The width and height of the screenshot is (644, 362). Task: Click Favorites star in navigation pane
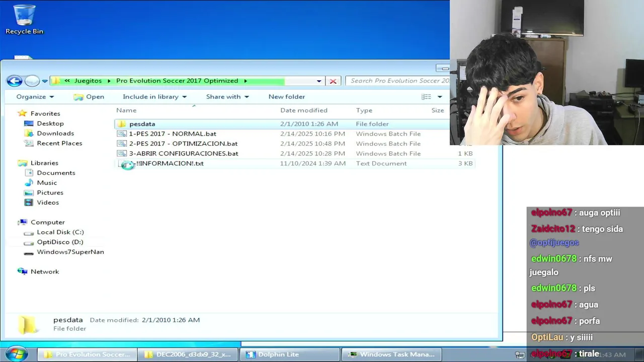[22, 114]
